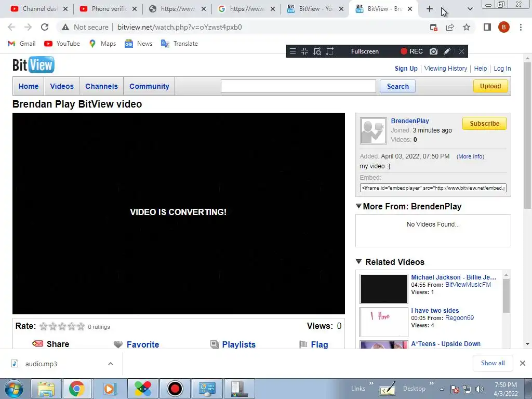532x399 pixels.
Task: Click the Flag icon
Action: pos(303,344)
